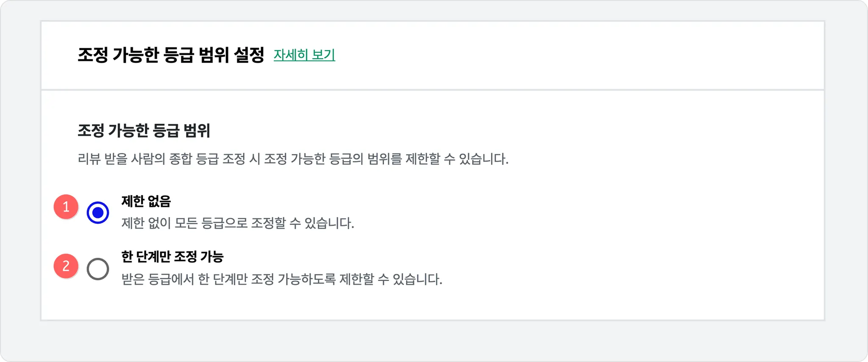Click the 한 단계만 조정 가능 option label
Image resolution: width=868 pixels, height=362 pixels.
click(172, 256)
